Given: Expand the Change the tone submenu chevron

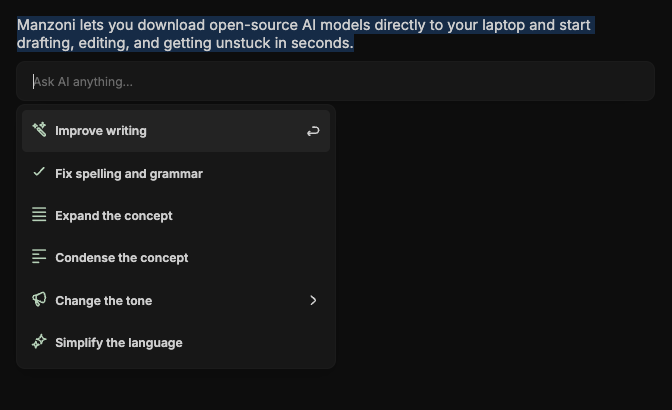Looking at the screenshot, I should [x=313, y=300].
